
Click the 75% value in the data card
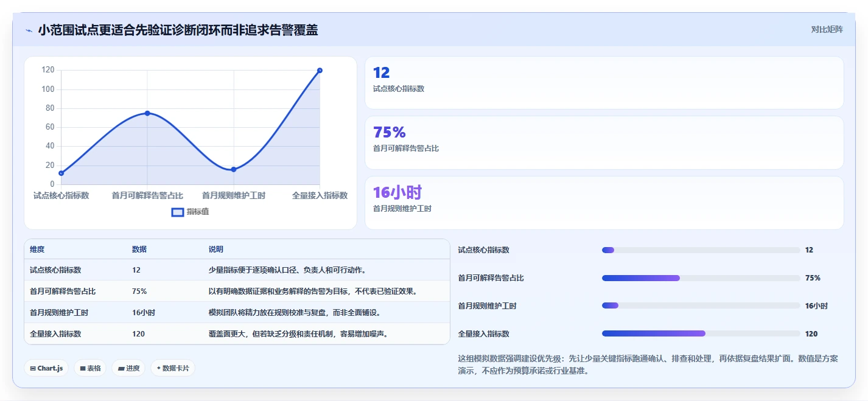(389, 133)
